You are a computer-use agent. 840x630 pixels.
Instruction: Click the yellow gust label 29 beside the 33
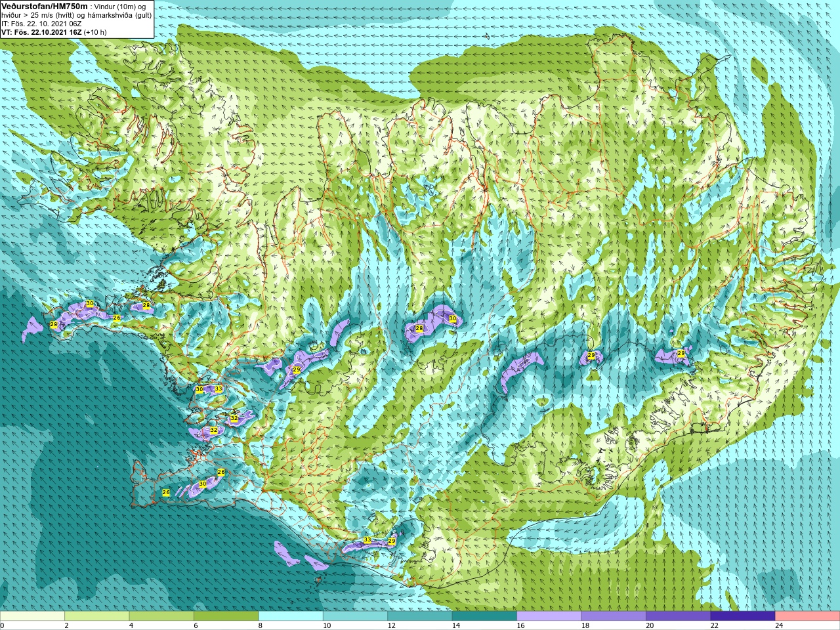(x=392, y=541)
